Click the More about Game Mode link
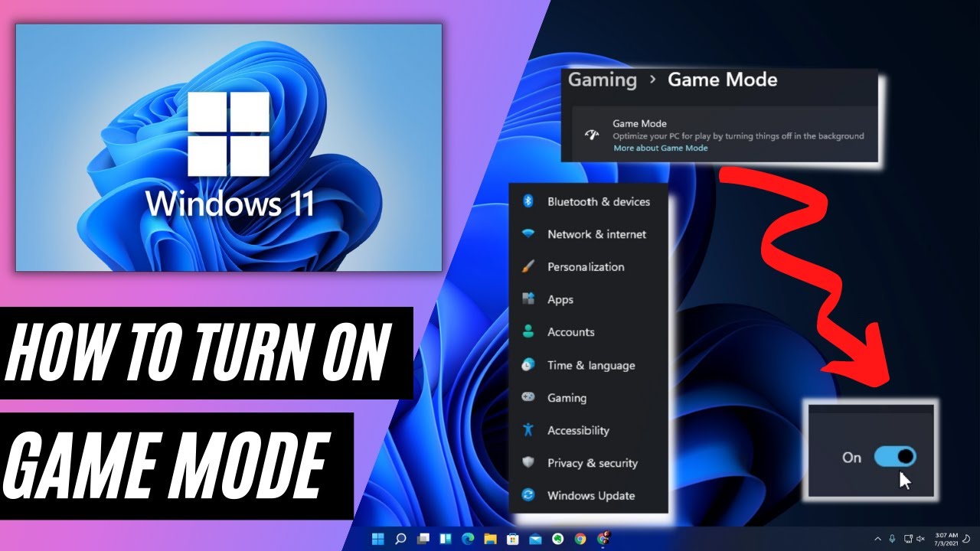This screenshot has height=551, width=980. [x=660, y=148]
